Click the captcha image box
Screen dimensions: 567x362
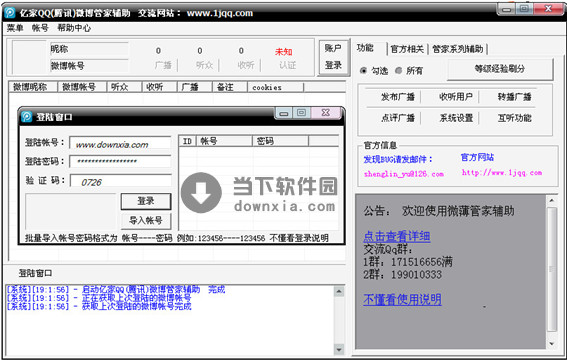(x=71, y=211)
